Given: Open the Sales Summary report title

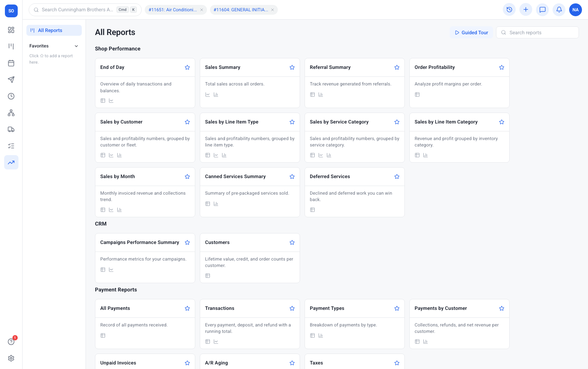Looking at the screenshot, I should (x=223, y=67).
